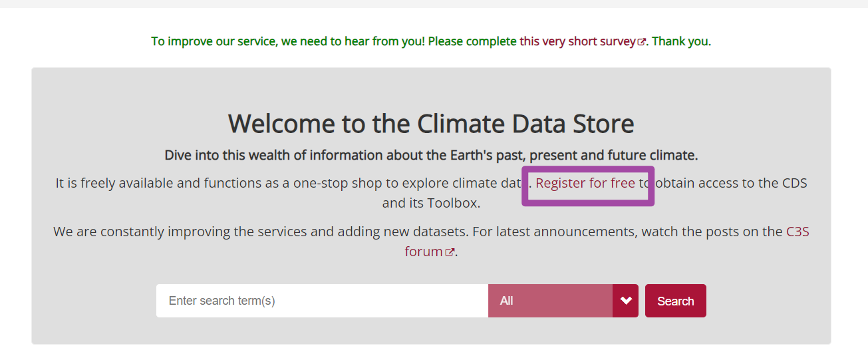Click the white chevron dropdown arrow
The height and width of the screenshot is (352, 868).
pos(625,301)
